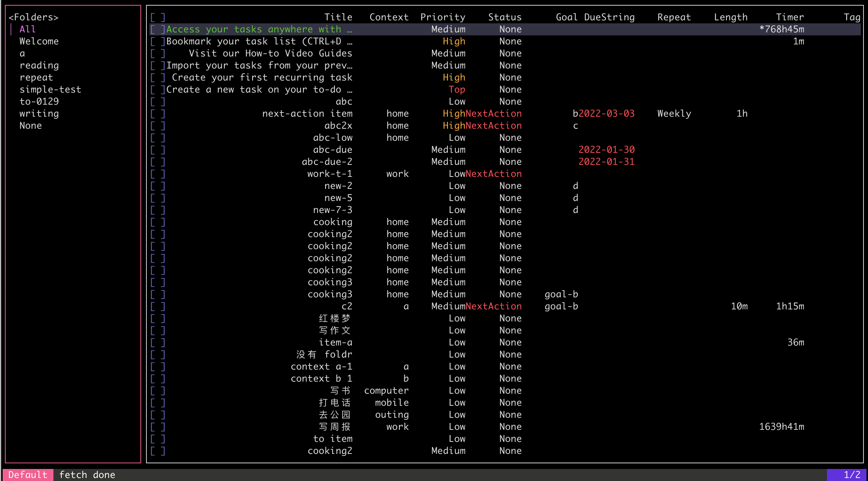Open the 'reading' folder
This screenshot has height=481, width=868.
pos(39,65)
